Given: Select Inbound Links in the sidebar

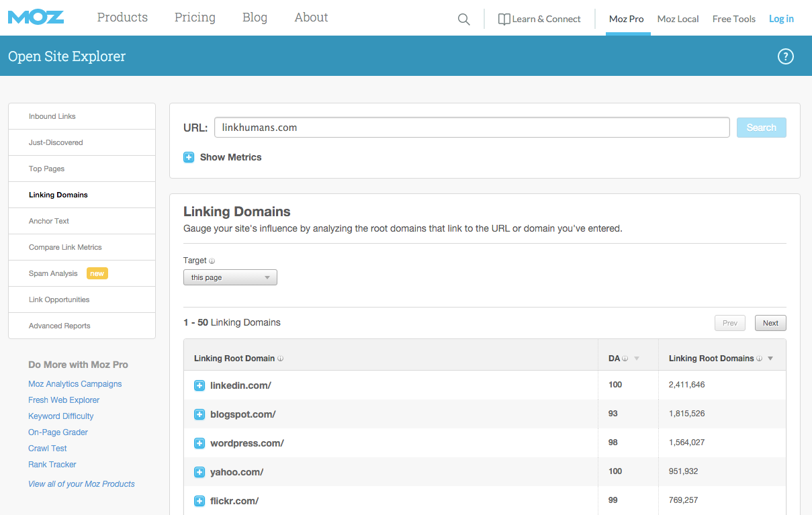Looking at the screenshot, I should tap(82, 116).
